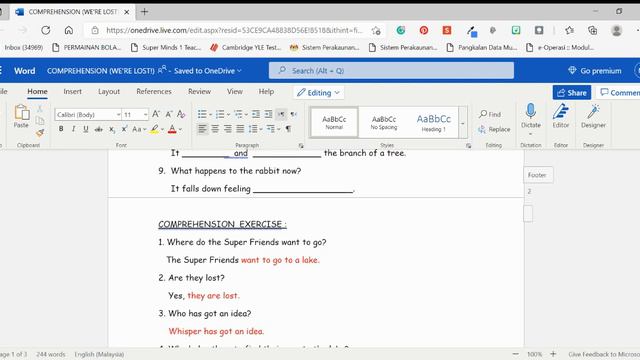640x360 pixels.
Task: Open Paragraph dialog launcher
Action: pos(301,145)
